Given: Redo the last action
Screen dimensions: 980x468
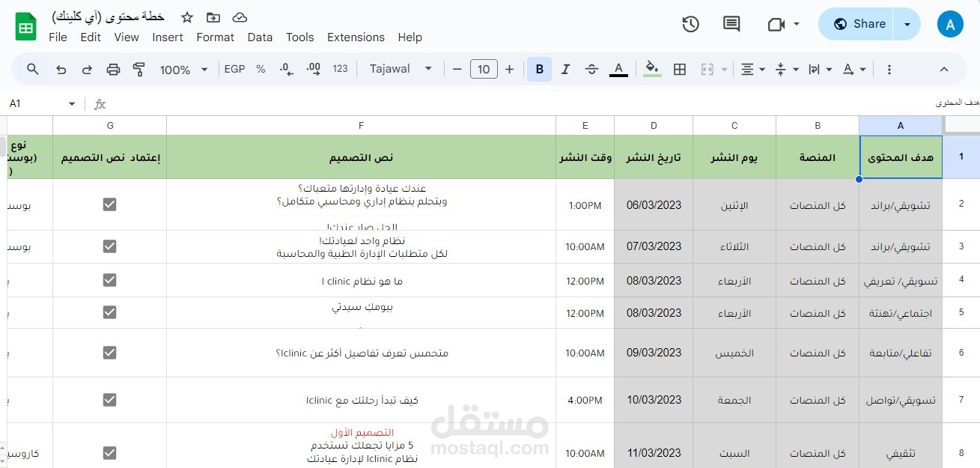Looking at the screenshot, I should (87, 70).
